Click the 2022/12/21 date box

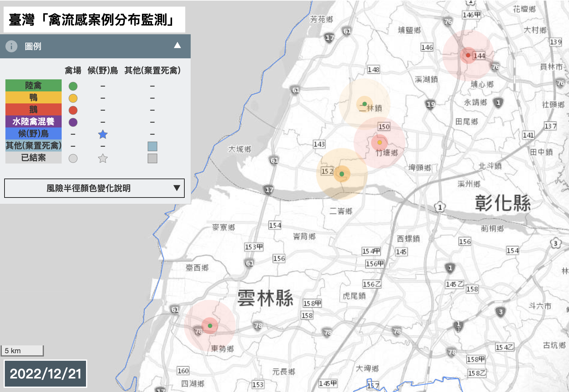pos(45,374)
